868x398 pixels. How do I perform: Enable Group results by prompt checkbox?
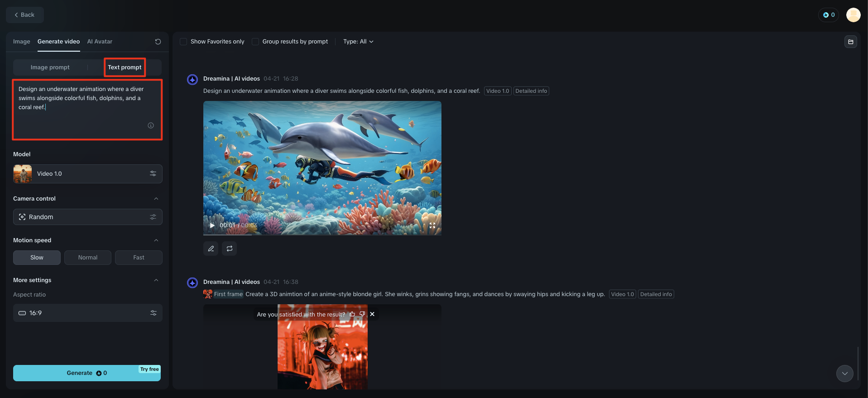click(x=255, y=42)
